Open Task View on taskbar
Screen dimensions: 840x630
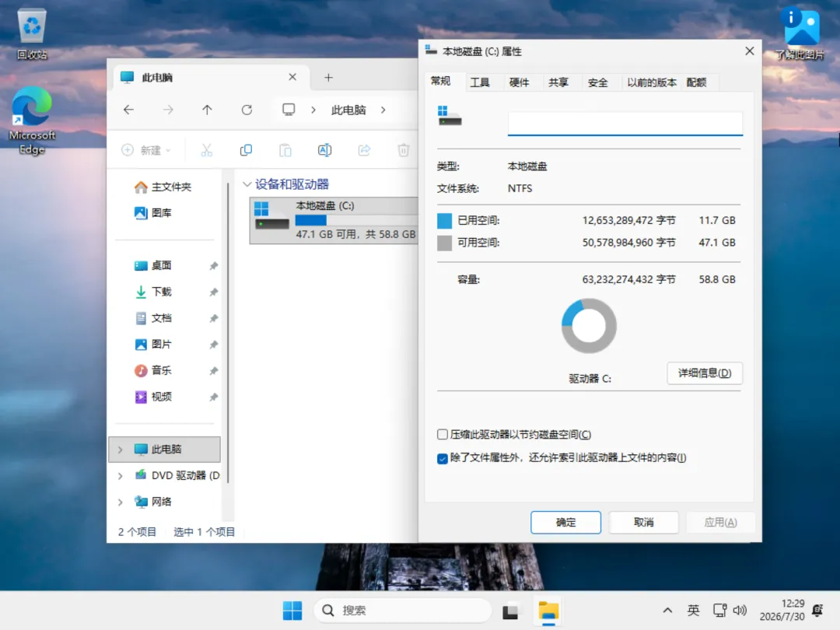pyautogui.click(x=510, y=611)
